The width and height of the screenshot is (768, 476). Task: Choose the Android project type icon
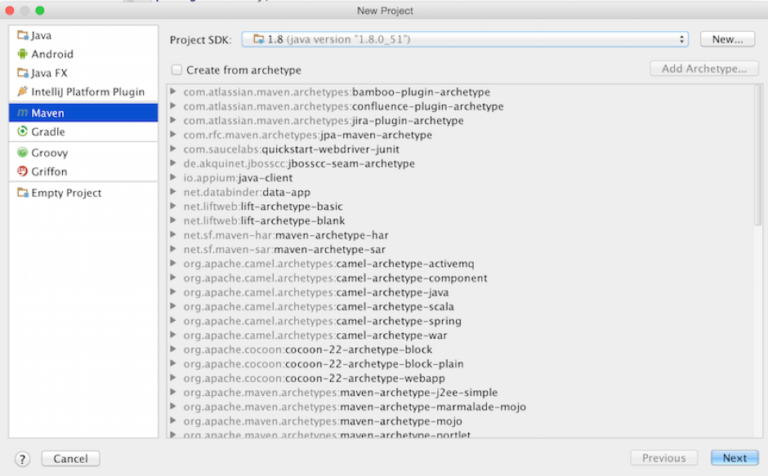22,54
